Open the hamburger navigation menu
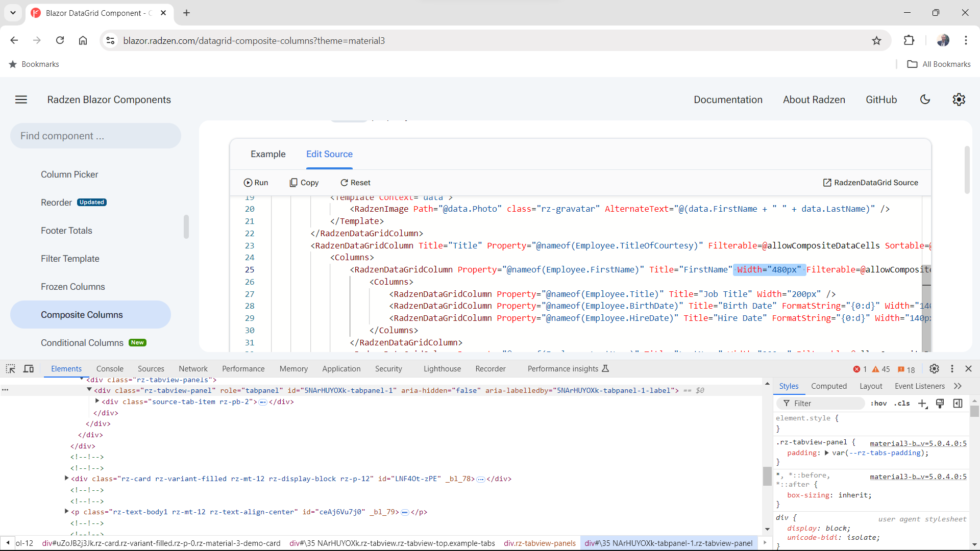 coord(21,99)
